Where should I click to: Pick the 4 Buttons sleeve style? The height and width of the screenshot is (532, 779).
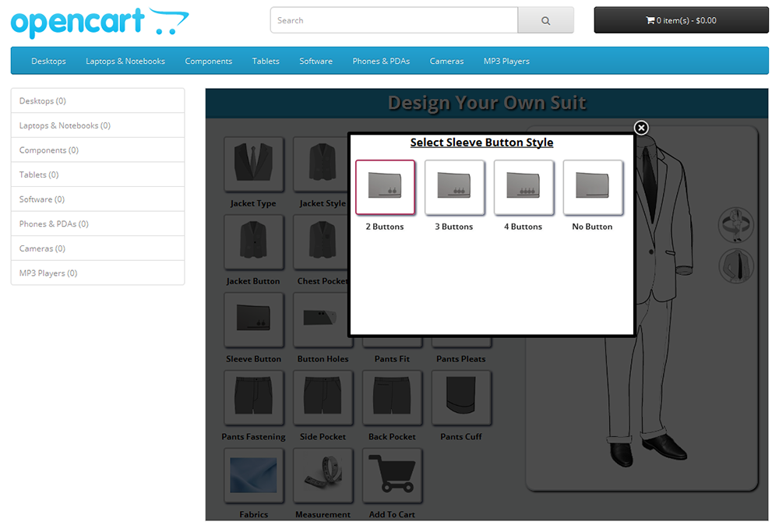tap(523, 187)
